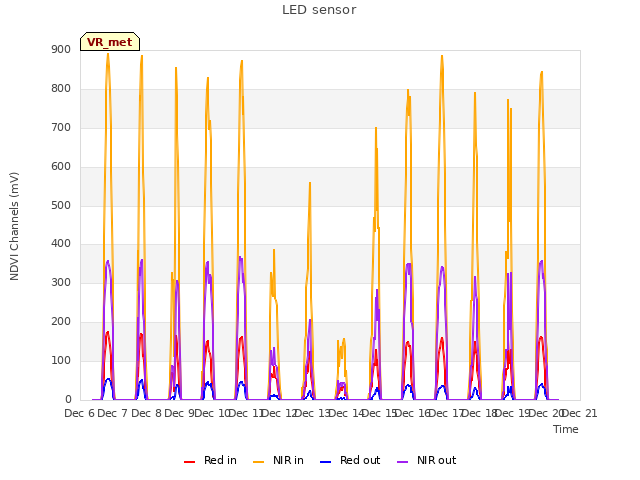The height and width of the screenshot is (480, 640).
Task: Toggle the NIR in legend entry
Action: pos(278,460)
